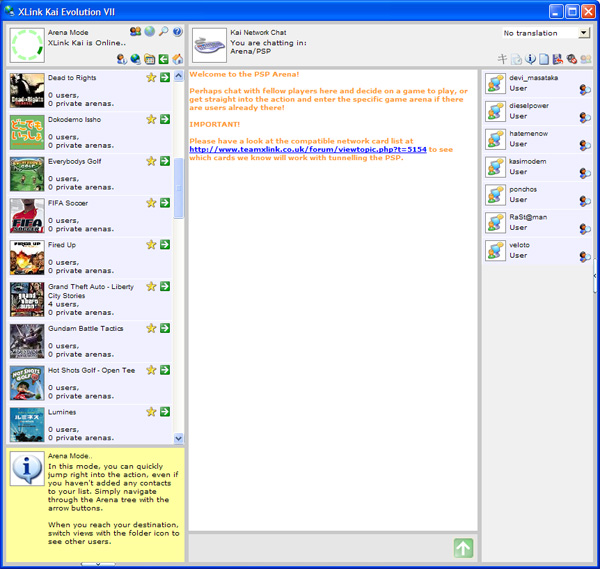Click the Dead to Rights cover thumbnail
The width and height of the screenshot is (600, 569).
[27, 90]
